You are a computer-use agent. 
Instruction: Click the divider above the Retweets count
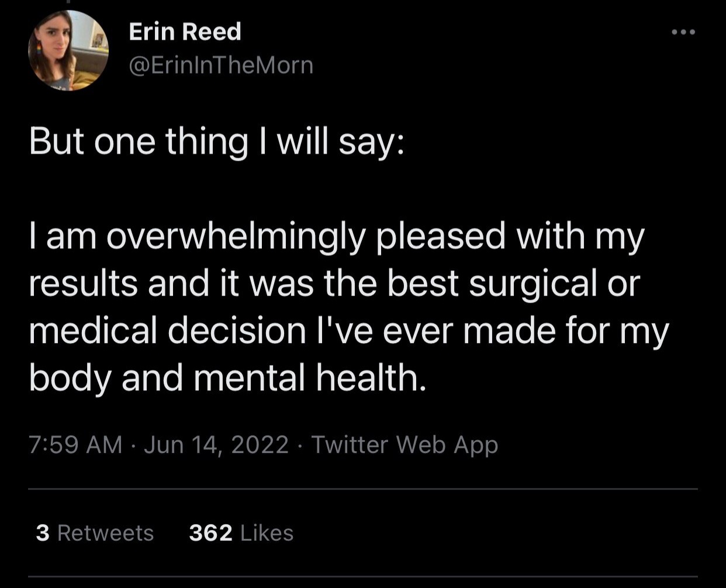[x=362, y=489]
